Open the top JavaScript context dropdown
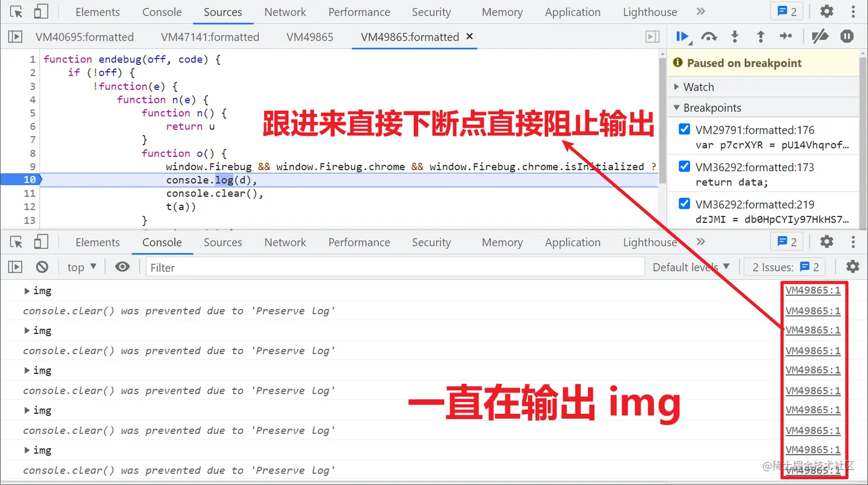The width and height of the screenshot is (868, 485). [x=82, y=267]
